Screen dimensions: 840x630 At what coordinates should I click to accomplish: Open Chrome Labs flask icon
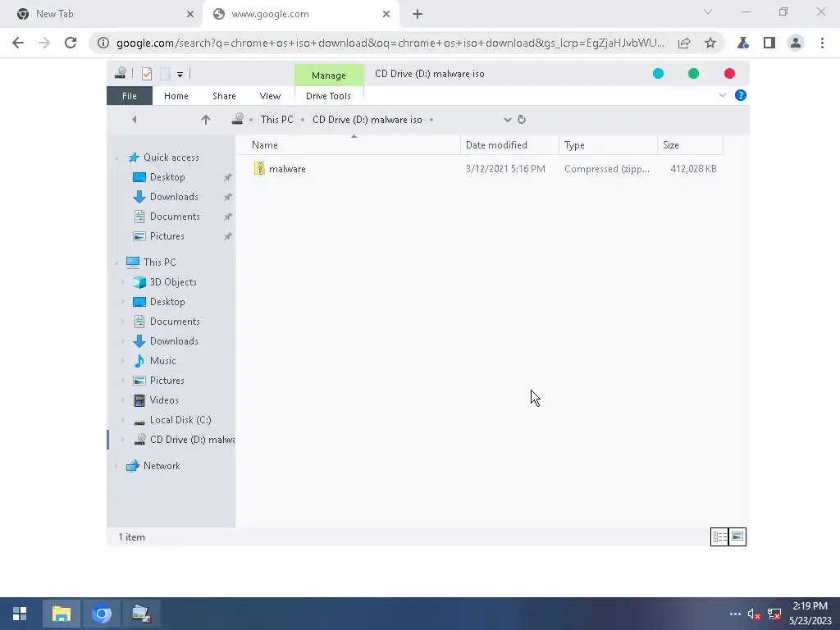click(x=743, y=43)
